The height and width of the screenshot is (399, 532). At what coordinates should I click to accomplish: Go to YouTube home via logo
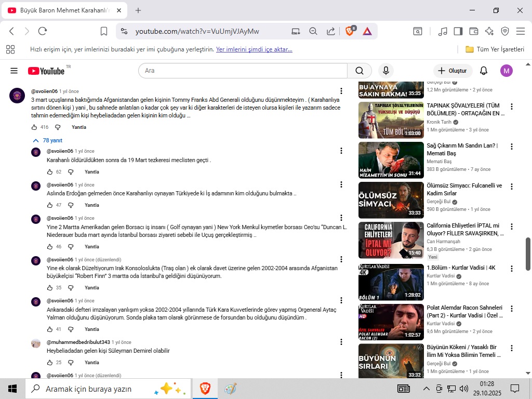pyautogui.click(x=46, y=71)
